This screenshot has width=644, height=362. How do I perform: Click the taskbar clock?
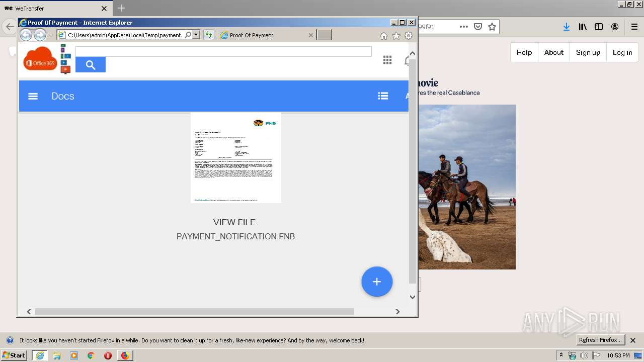point(618,355)
